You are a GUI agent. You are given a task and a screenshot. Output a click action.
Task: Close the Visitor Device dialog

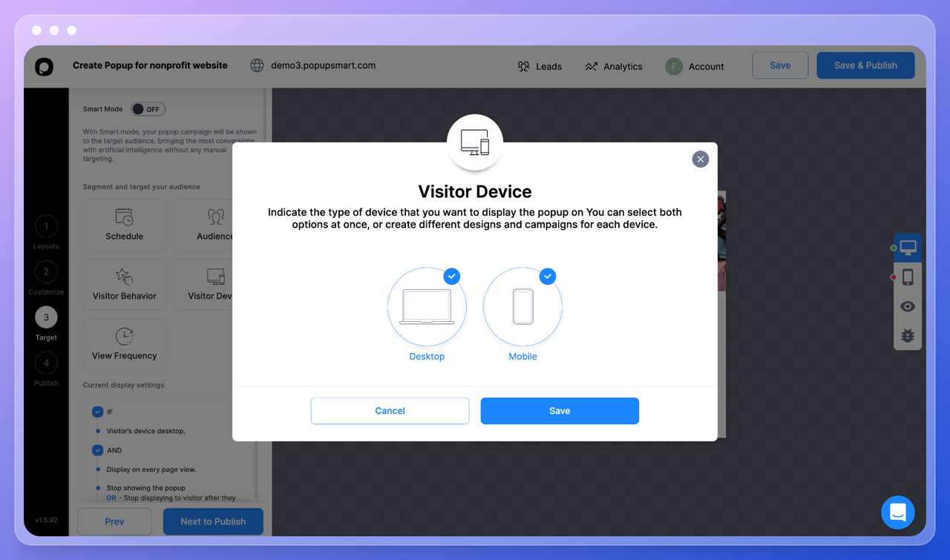point(700,159)
